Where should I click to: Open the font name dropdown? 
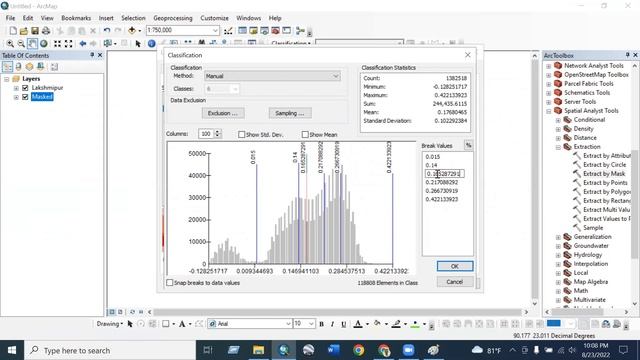pyautogui.click(x=288, y=324)
